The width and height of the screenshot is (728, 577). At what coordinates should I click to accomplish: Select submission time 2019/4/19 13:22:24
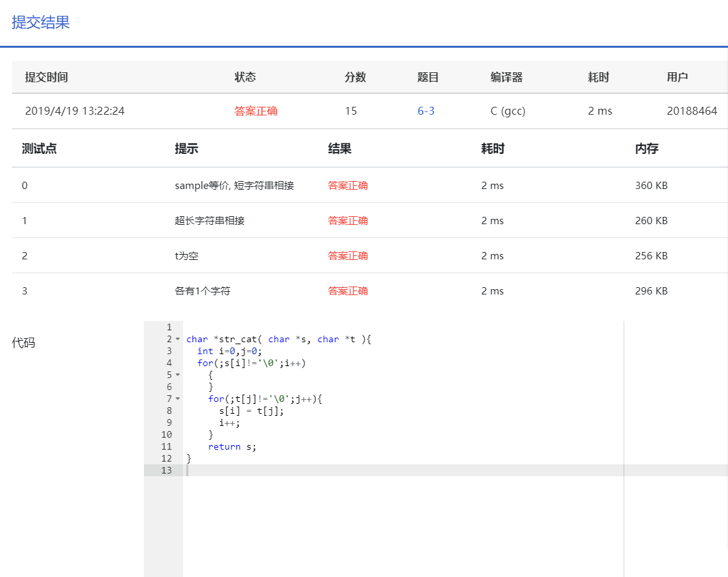coord(75,111)
